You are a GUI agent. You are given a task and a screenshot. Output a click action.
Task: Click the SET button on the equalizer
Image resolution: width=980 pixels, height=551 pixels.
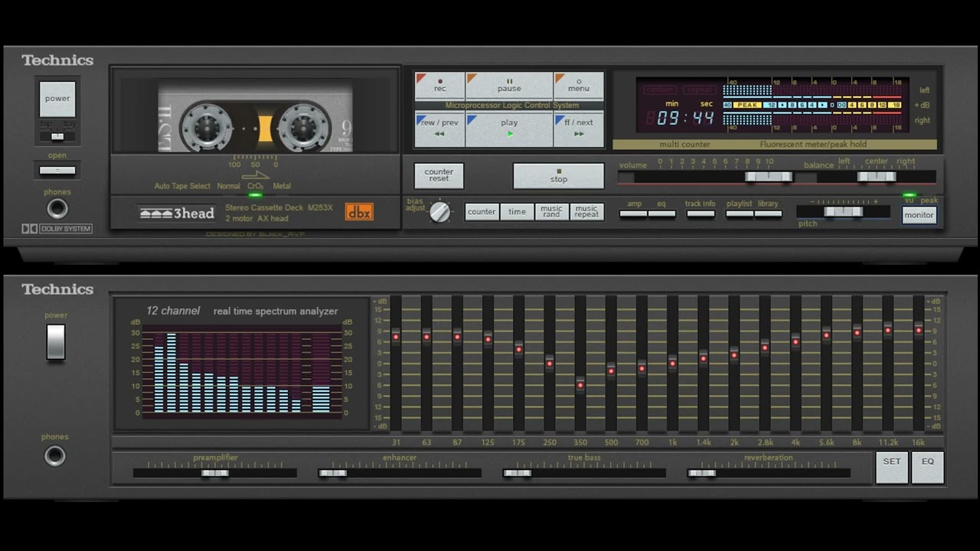coord(892,467)
